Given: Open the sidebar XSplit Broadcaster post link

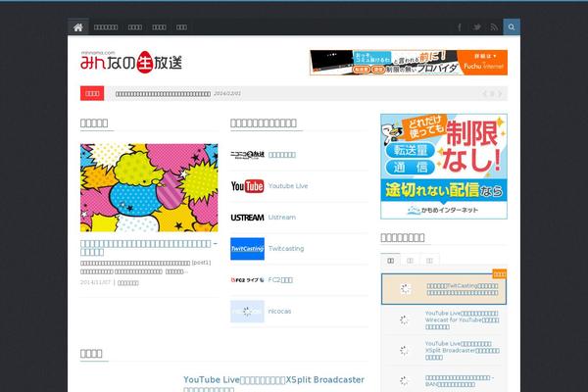Looking at the screenshot, I should point(462,351).
